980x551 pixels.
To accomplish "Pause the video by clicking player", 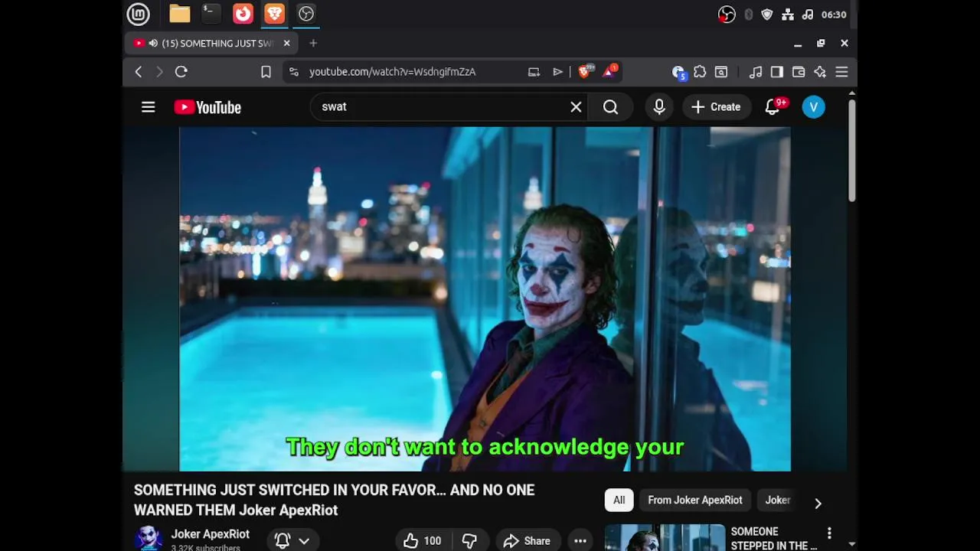I will (x=485, y=298).
